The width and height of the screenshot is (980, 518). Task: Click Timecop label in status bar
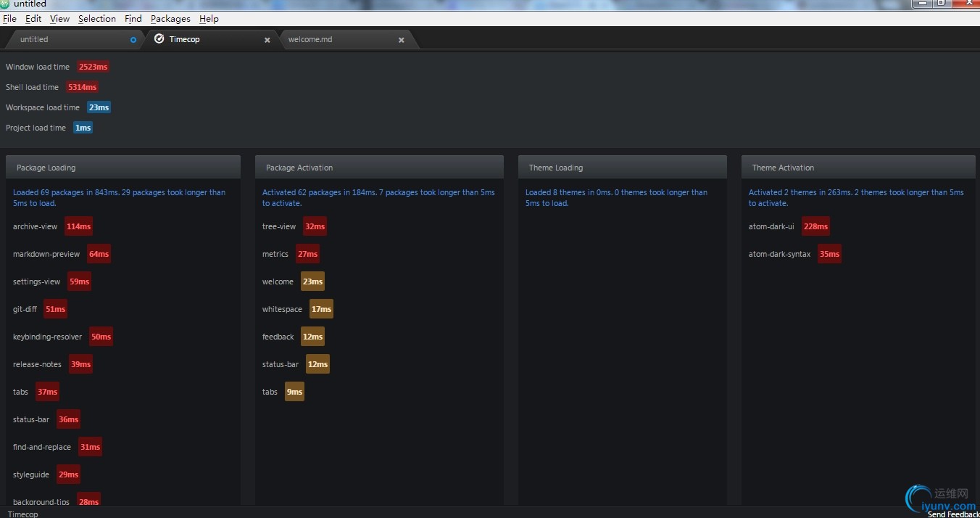click(x=22, y=514)
